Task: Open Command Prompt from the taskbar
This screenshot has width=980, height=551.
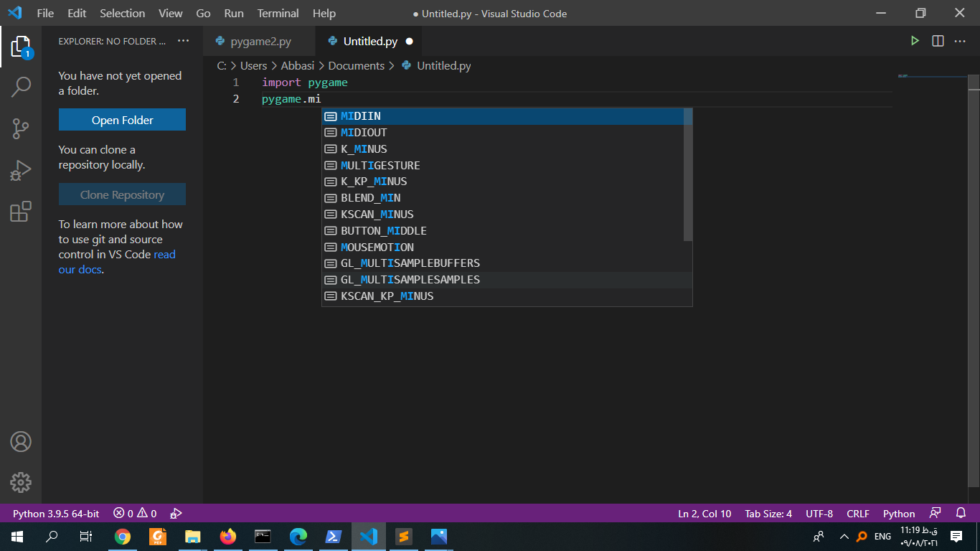Action: click(263, 537)
